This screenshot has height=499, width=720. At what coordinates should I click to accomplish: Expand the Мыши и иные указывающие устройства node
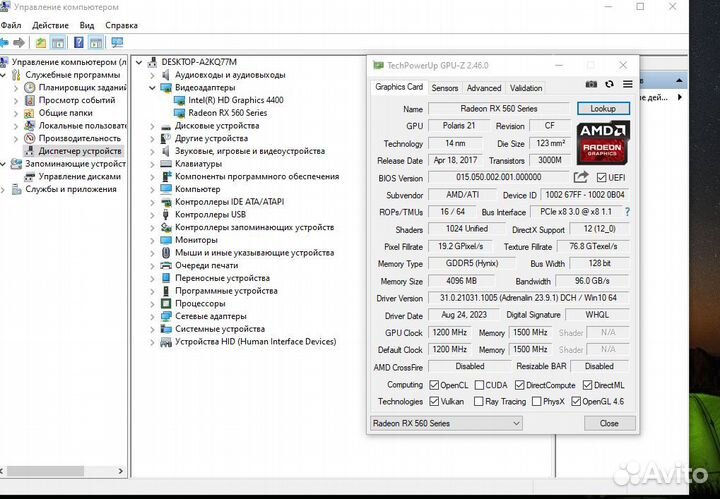point(152,253)
